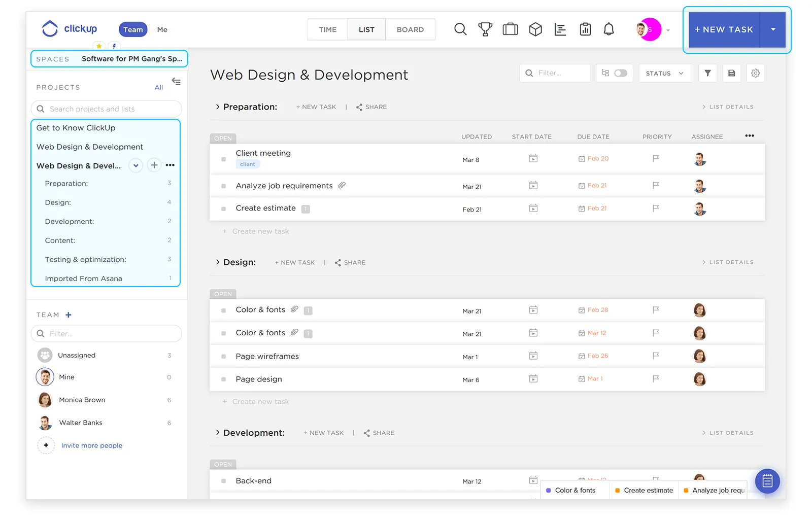Click the 3D box icon in header
Screen dimensions: 812x522
click(535, 29)
